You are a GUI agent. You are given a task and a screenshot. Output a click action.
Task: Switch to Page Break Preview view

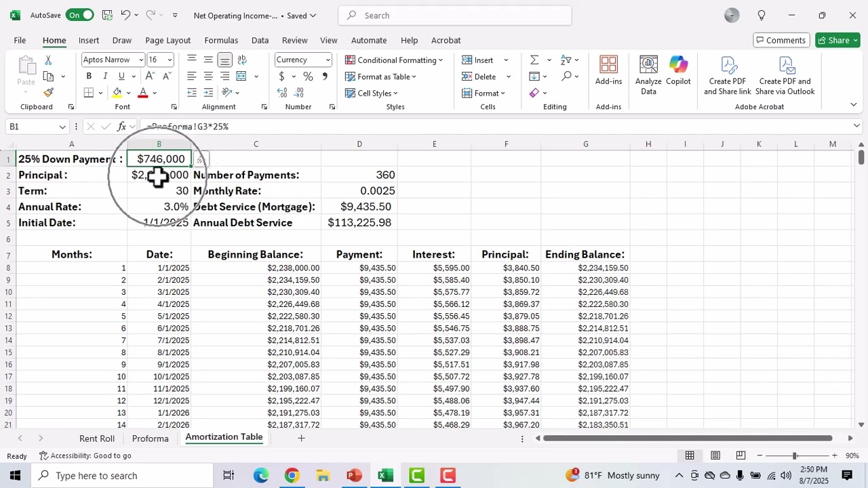coord(741,455)
